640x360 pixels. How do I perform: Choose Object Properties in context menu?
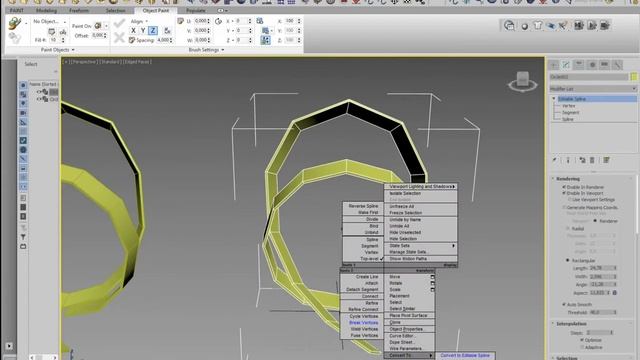click(x=406, y=329)
